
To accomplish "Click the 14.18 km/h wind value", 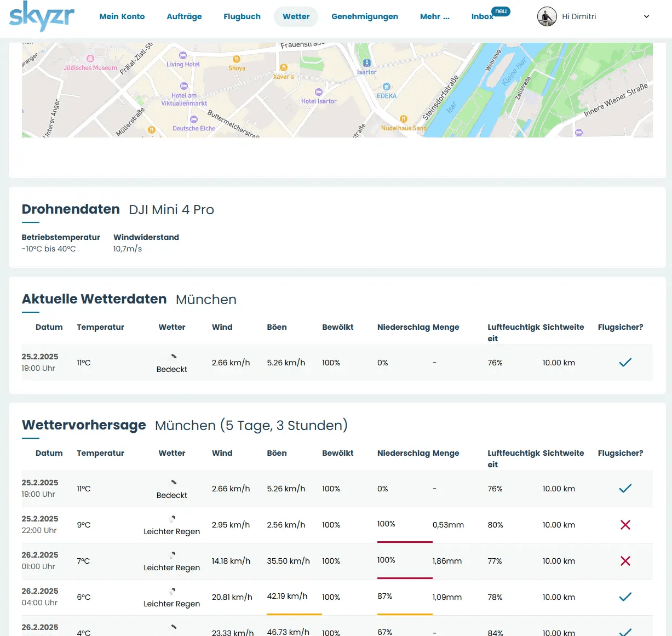I will click(x=231, y=561).
